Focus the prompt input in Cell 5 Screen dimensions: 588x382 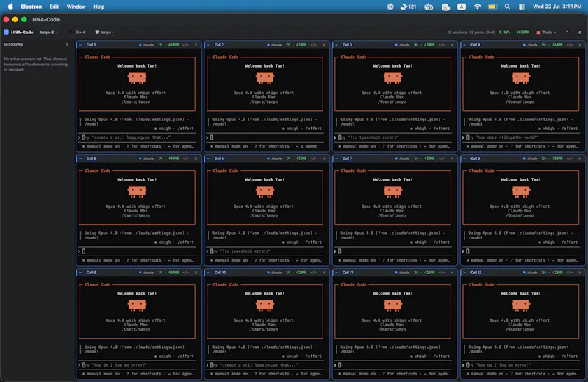[x=137, y=251]
